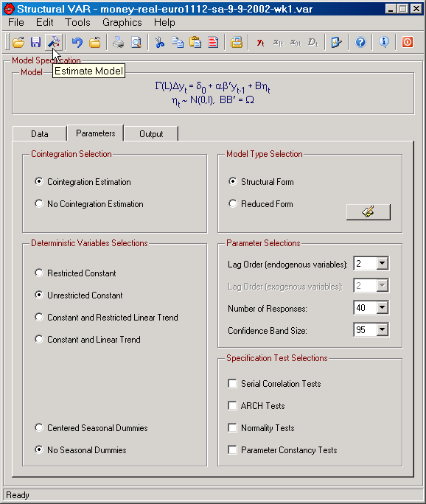Click the grayed x_1t variables icon
This screenshot has width=426, height=504.
pyautogui.click(x=278, y=42)
